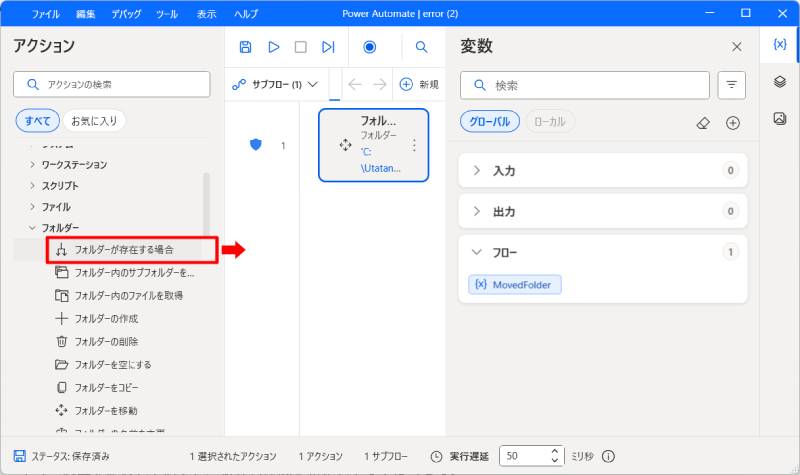Screen dimensions: 800x475
Task: Run the flow with play icon
Action: [273, 47]
